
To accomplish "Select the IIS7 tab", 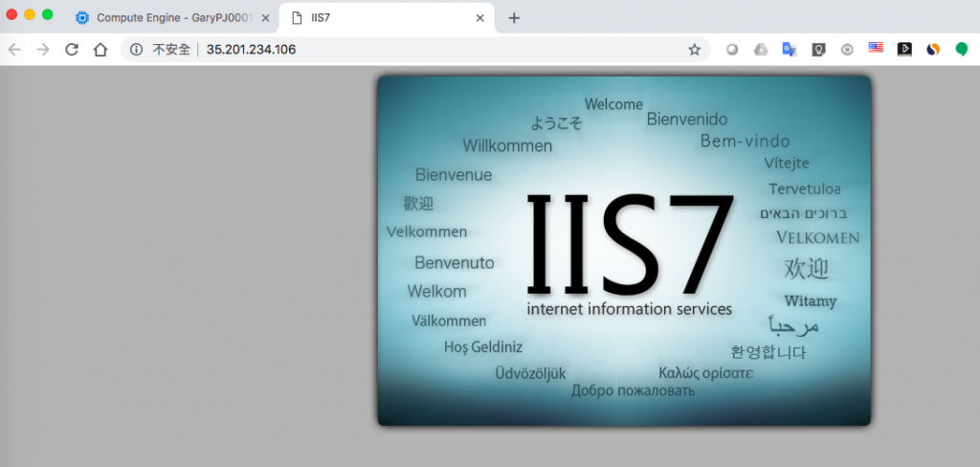I will [x=387, y=18].
